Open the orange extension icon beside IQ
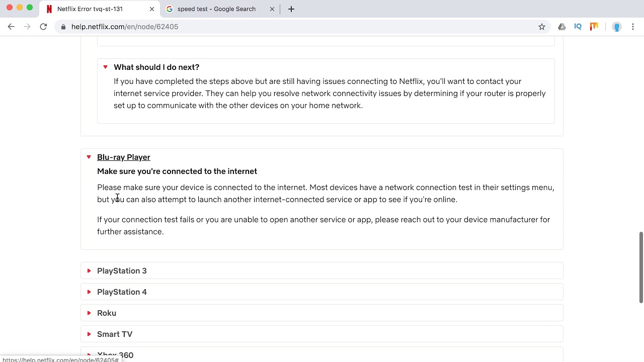 (594, 27)
